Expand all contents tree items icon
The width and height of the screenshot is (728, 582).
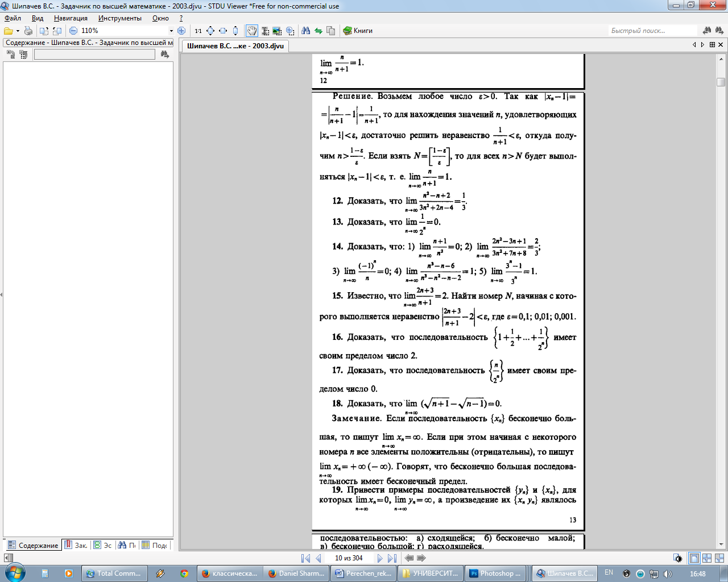coord(10,55)
